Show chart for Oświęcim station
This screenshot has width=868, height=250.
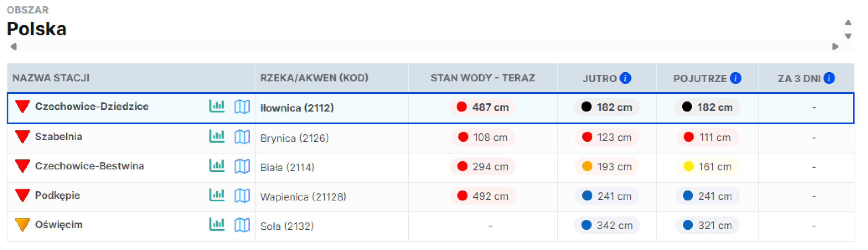coord(217,225)
